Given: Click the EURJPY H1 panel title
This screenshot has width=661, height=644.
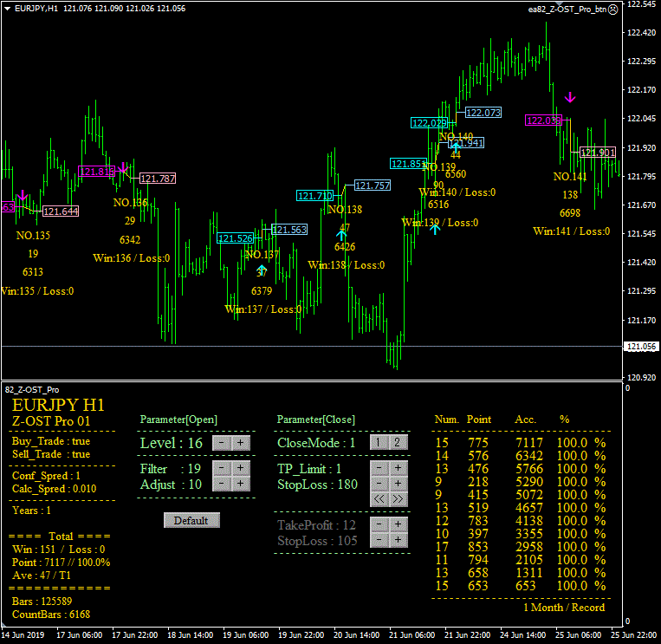Looking at the screenshot, I should [58, 406].
